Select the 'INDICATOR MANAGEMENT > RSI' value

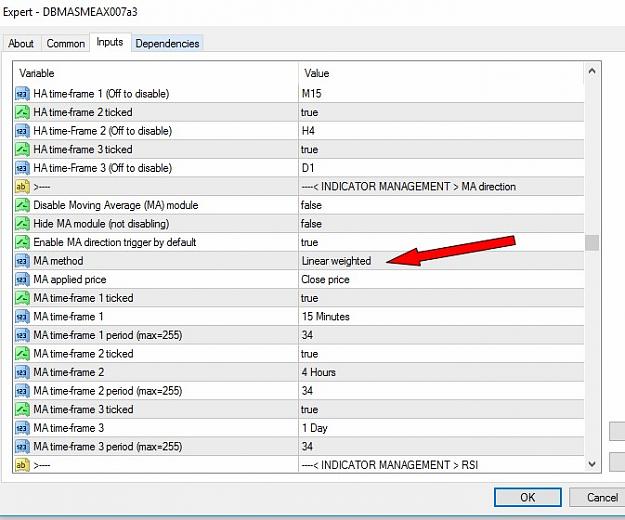389,465
